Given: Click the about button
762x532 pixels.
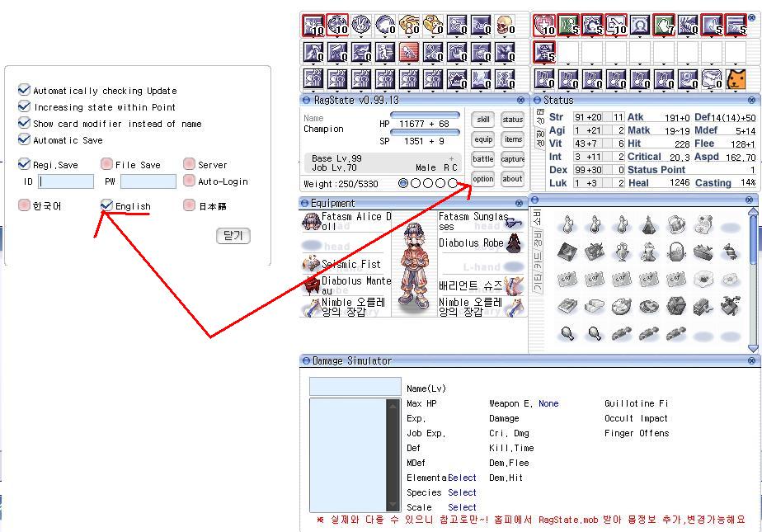Looking at the screenshot, I should coord(512,179).
